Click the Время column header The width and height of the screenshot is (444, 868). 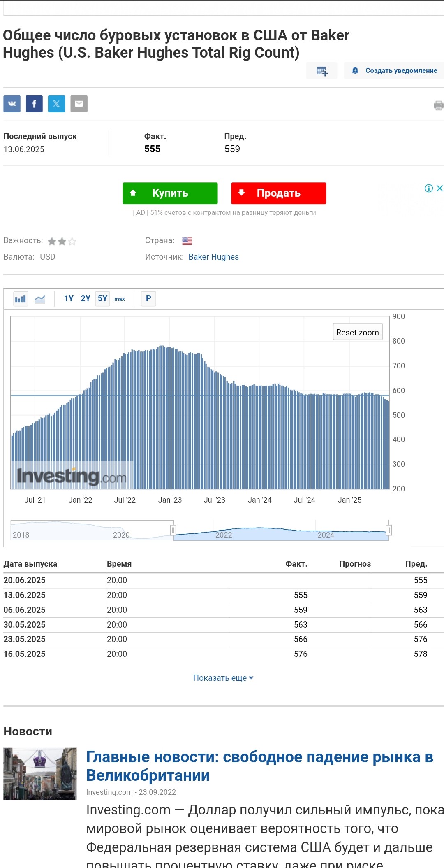coord(119,564)
